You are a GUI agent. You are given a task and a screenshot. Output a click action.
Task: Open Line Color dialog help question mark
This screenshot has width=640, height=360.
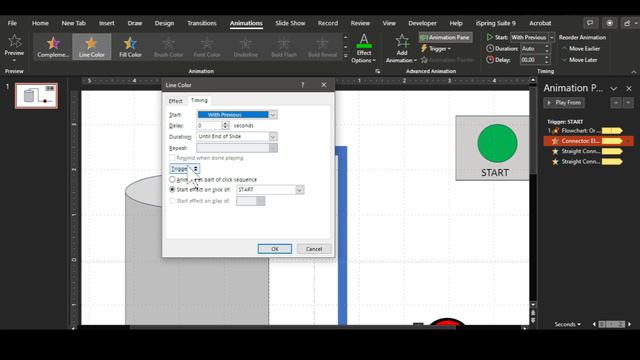tap(302, 85)
